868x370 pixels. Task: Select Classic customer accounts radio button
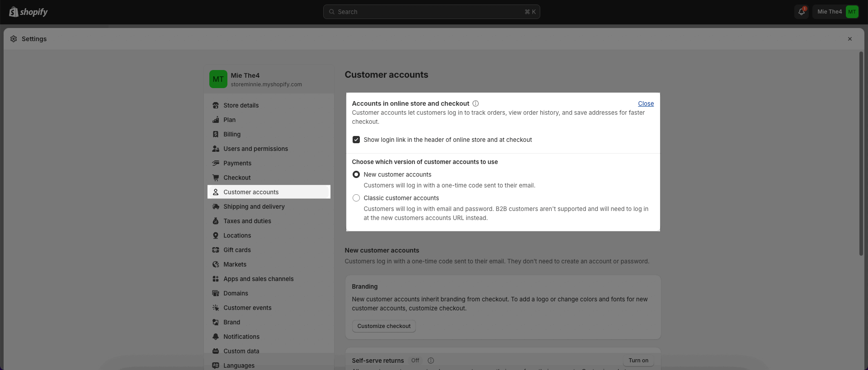click(356, 198)
